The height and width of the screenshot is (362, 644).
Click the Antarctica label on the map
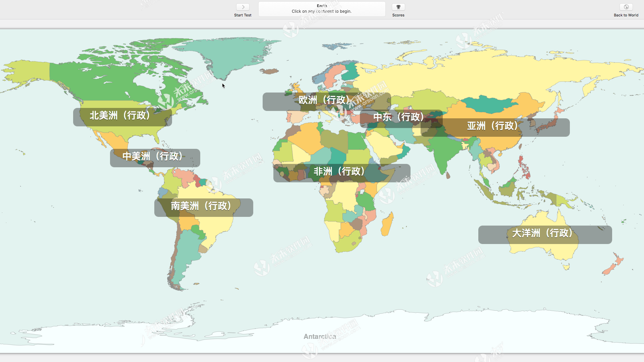[x=320, y=337]
